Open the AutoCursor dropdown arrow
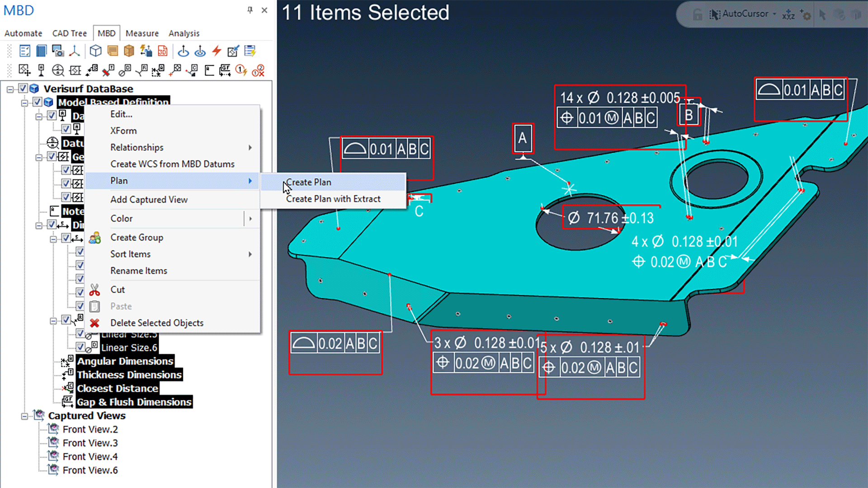This screenshot has width=868, height=488. [x=774, y=14]
